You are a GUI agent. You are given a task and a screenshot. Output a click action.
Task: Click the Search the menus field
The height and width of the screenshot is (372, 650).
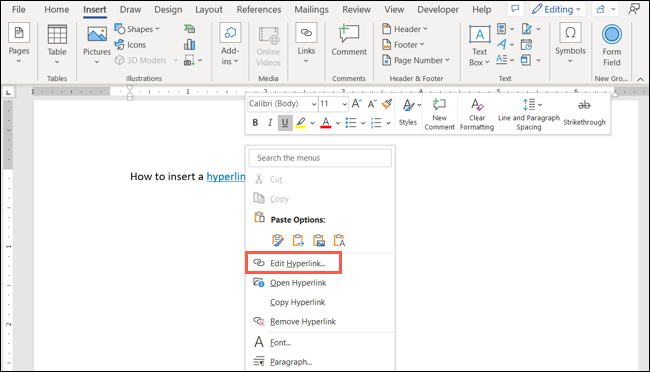[x=320, y=158]
